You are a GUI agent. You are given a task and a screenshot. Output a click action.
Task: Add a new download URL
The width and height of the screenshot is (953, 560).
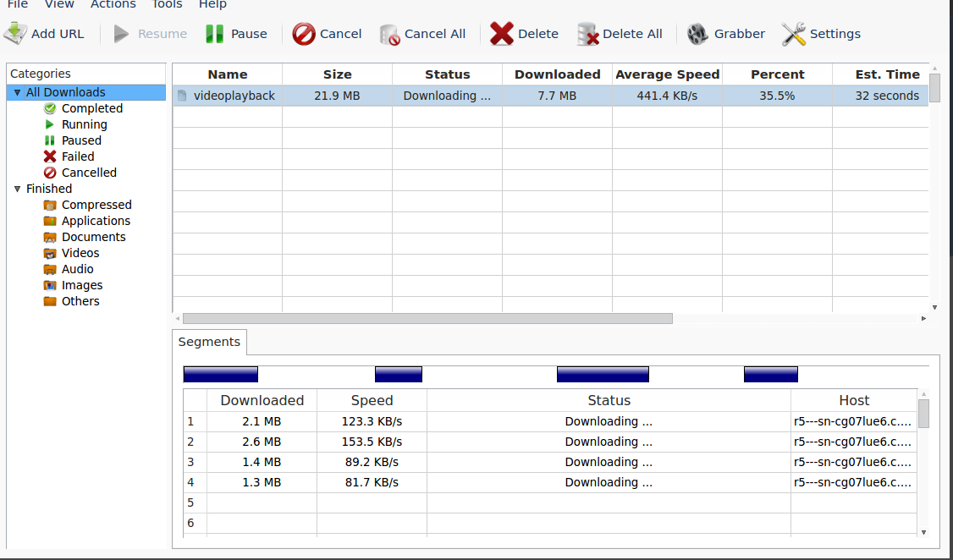(45, 34)
